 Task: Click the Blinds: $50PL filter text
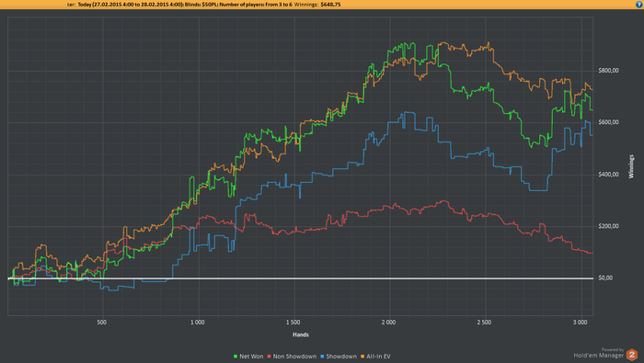(201, 5)
